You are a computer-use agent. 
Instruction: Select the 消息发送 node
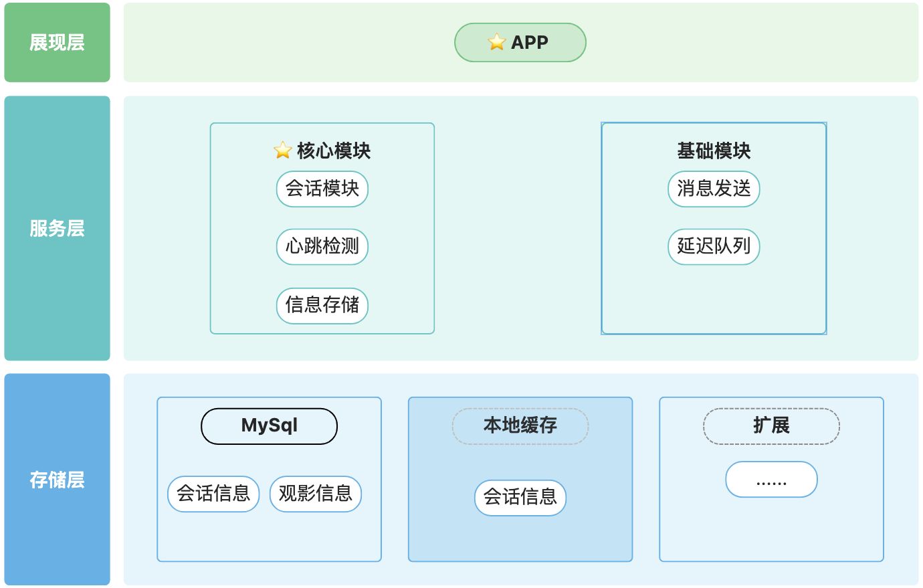714,189
